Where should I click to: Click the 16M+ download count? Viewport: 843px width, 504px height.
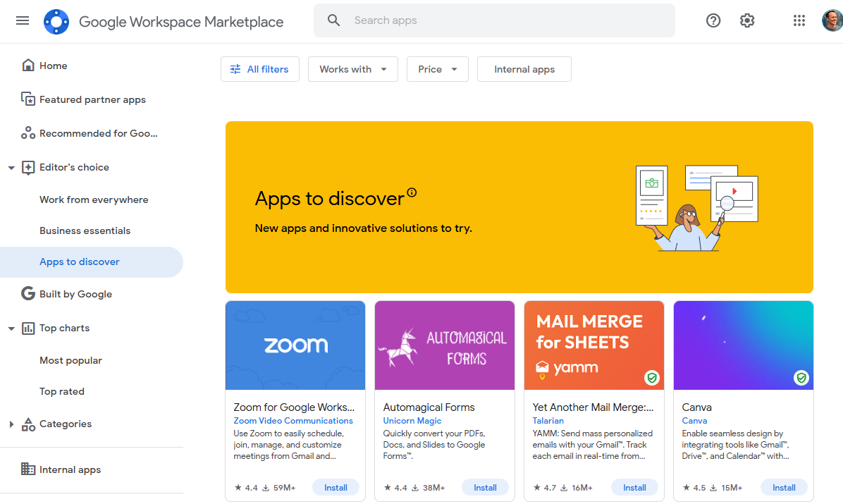coord(582,488)
